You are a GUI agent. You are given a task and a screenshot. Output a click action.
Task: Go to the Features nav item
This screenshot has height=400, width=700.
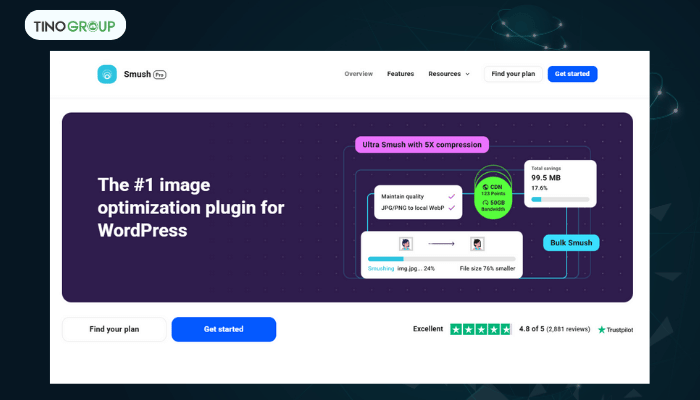(x=400, y=74)
